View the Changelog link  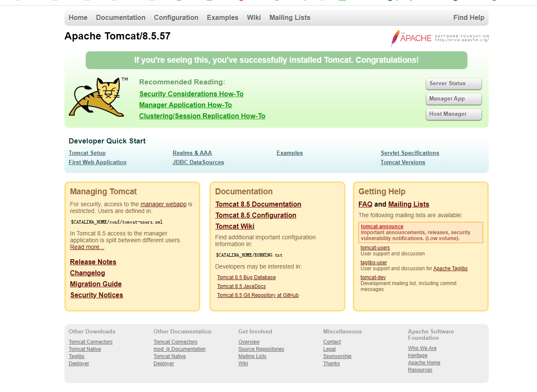click(87, 273)
